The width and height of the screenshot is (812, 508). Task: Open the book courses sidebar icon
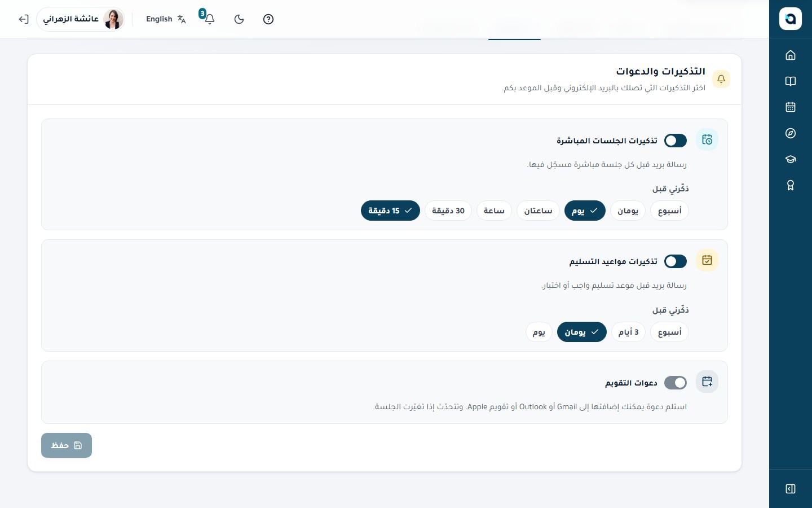[791, 81]
